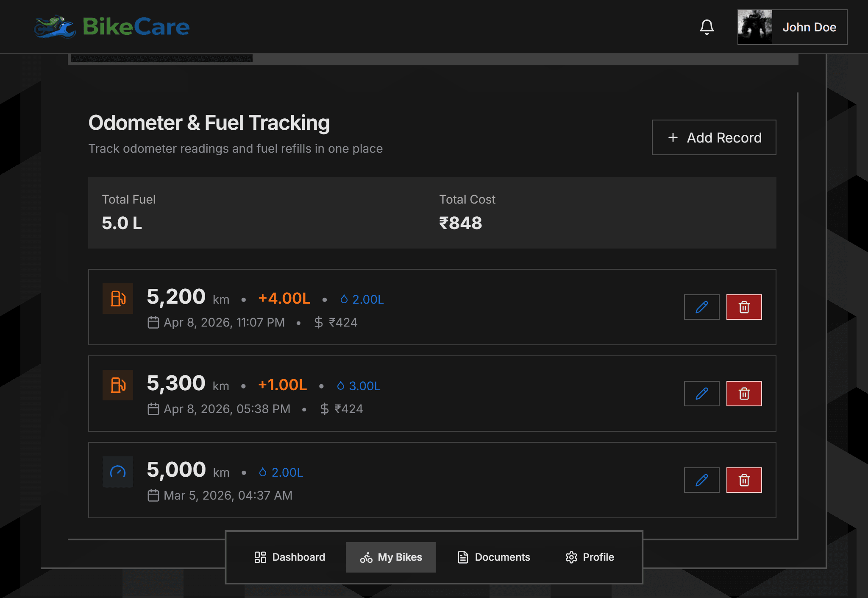Viewport: 868px width, 598px height.
Task: Click the fuel pump icon for 5,200 km
Action: pos(118,299)
